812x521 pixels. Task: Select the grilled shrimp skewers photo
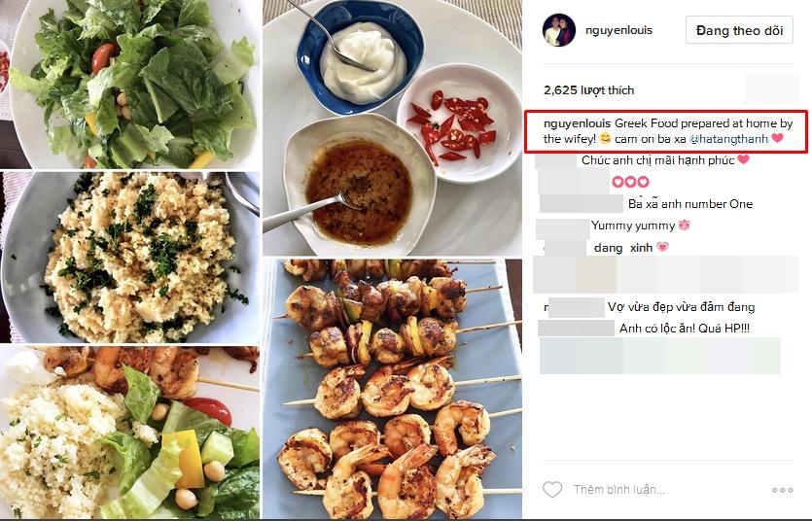pyautogui.click(x=392, y=389)
